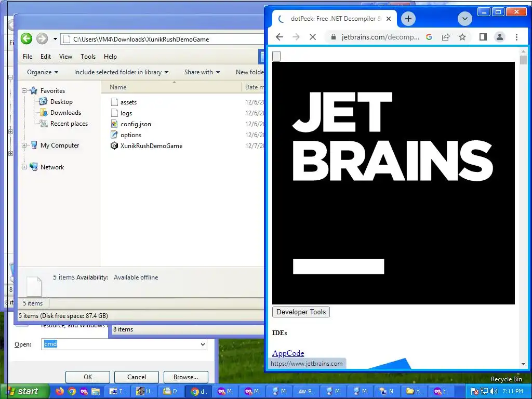View site information lock icon

[333, 37]
